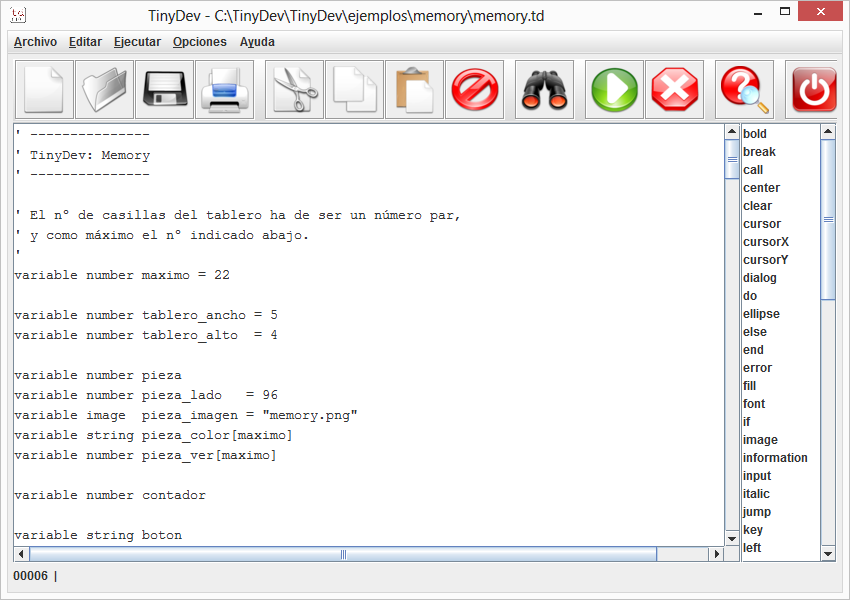Click the TinyDev application icon in title bar
Screen dimensions: 850x600
[18, 15]
